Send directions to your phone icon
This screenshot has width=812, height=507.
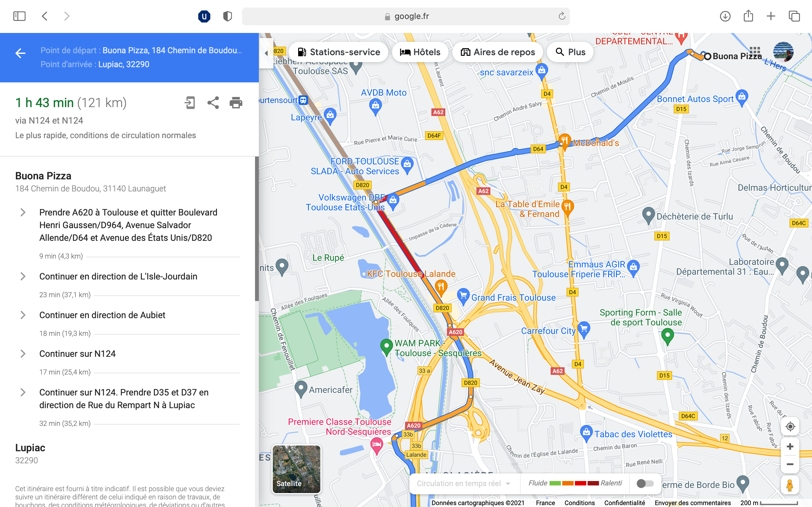[190, 103]
